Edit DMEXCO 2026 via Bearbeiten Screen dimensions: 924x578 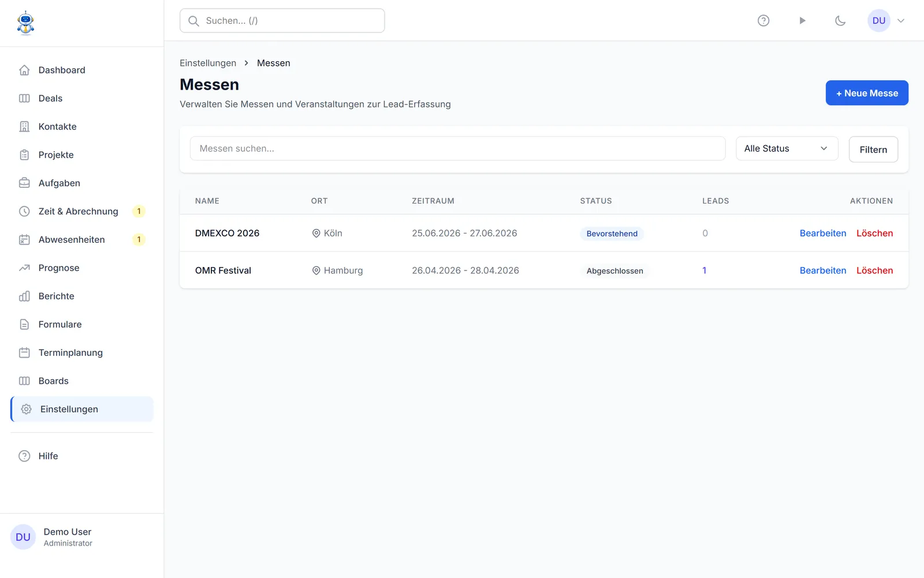pyautogui.click(x=823, y=234)
